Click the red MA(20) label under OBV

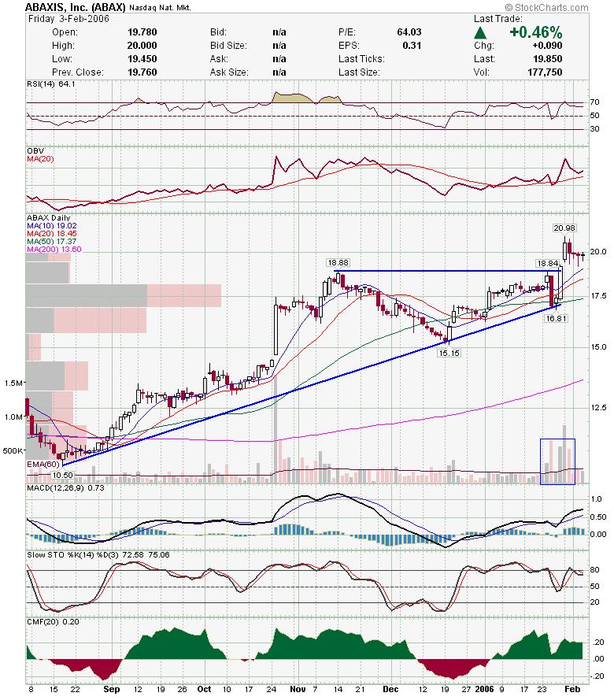[x=40, y=158]
